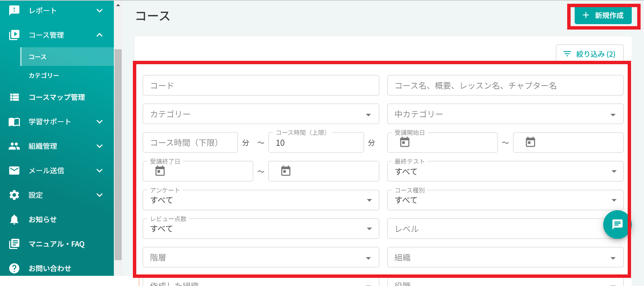The image size is (644, 286).
Task: Expand the 組織管理 menu chevron
Action: point(100,146)
